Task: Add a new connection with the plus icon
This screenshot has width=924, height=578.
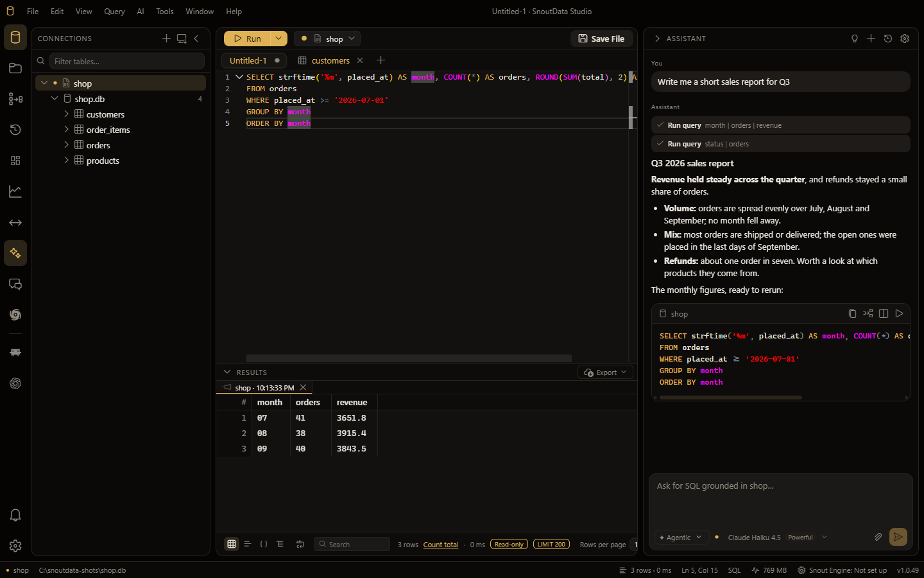Action: coord(166,39)
